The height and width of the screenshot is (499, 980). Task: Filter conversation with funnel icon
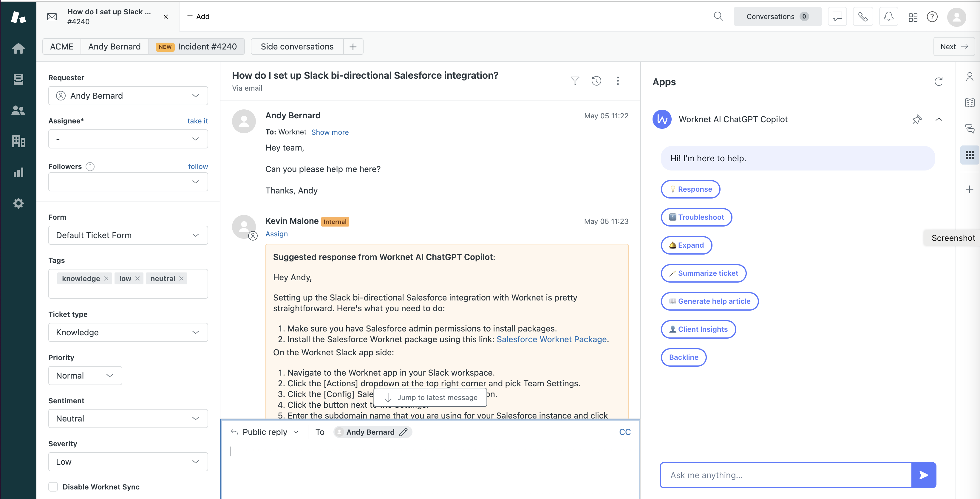tap(575, 80)
